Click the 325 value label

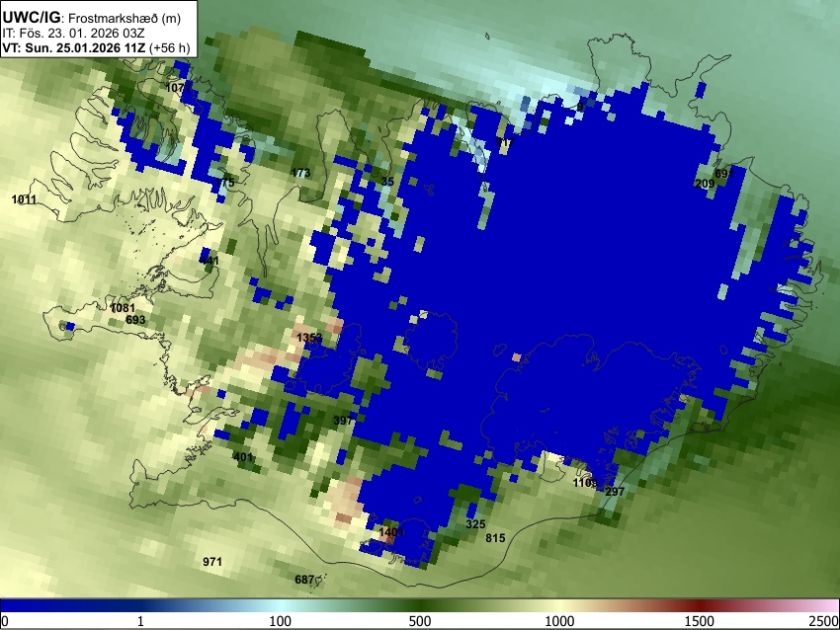[475, 524]
